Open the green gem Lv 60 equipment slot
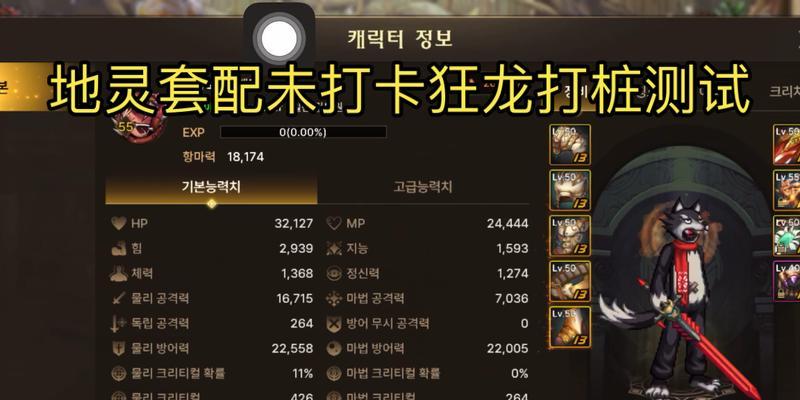Screen dimensions: 800x400 [x=787, y=236]
